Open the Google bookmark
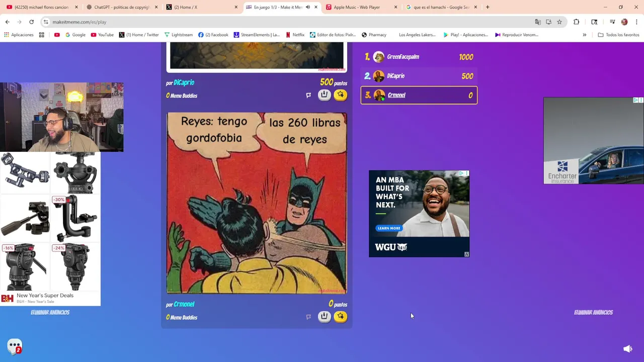The width and height of the screenshot is (644, 362). 75,35
